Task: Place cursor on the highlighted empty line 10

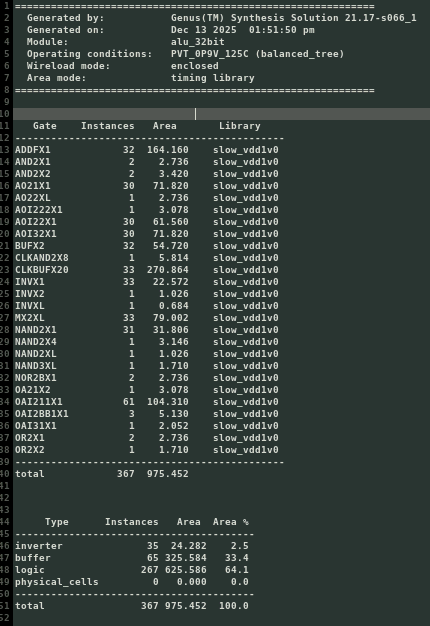Action: pos(222,114)
